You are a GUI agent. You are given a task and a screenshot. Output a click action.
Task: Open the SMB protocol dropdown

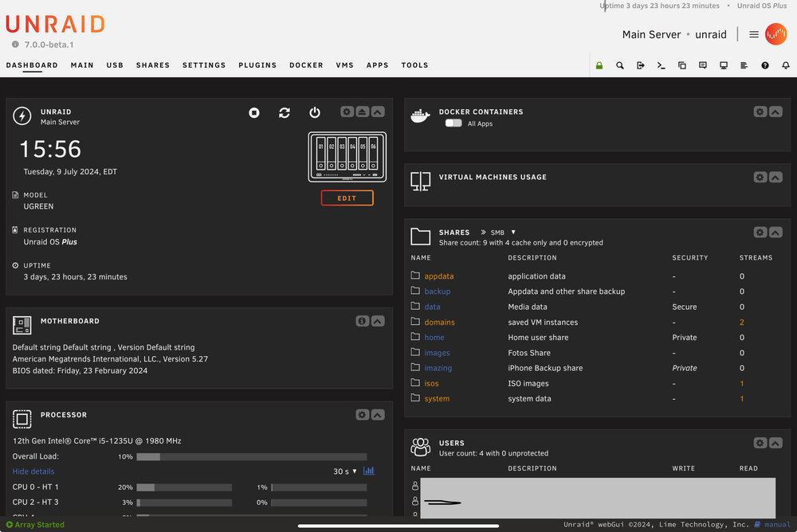(x=503, y=233)
